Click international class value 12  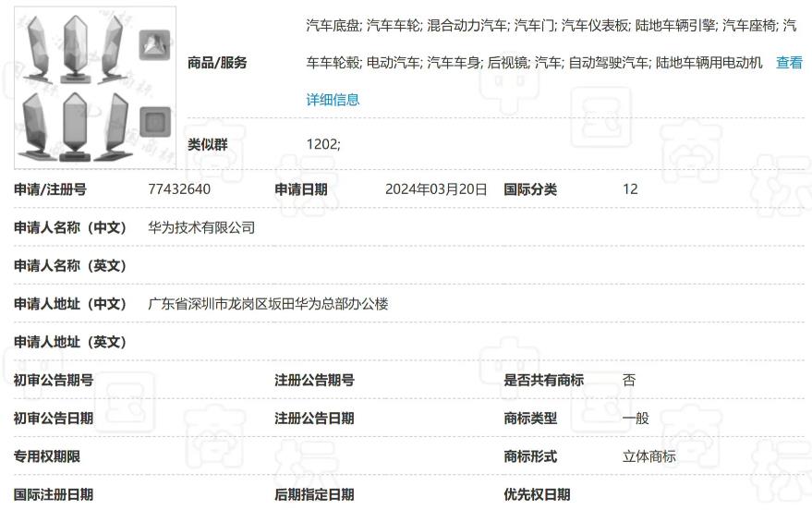(630, 189)
